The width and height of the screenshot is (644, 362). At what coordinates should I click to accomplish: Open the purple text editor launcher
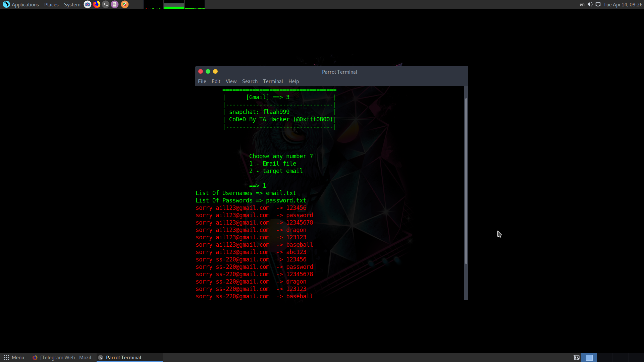point(115,4)
